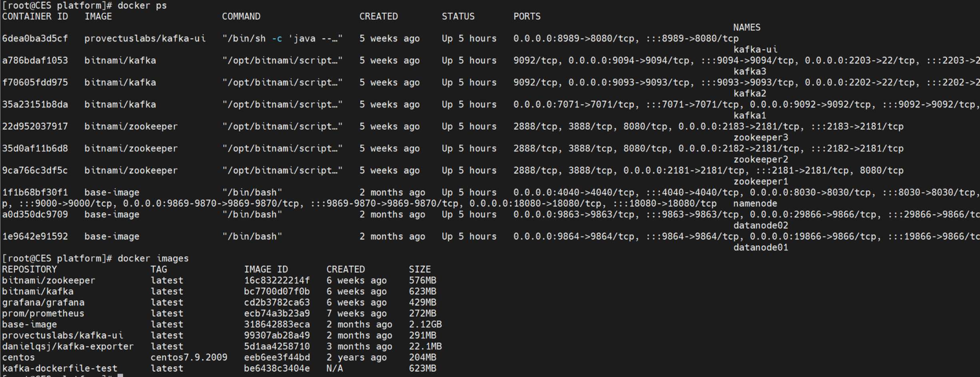980x377 pixels.
Task: Click the container name zookeeper3
Action: tap(760, 138)
